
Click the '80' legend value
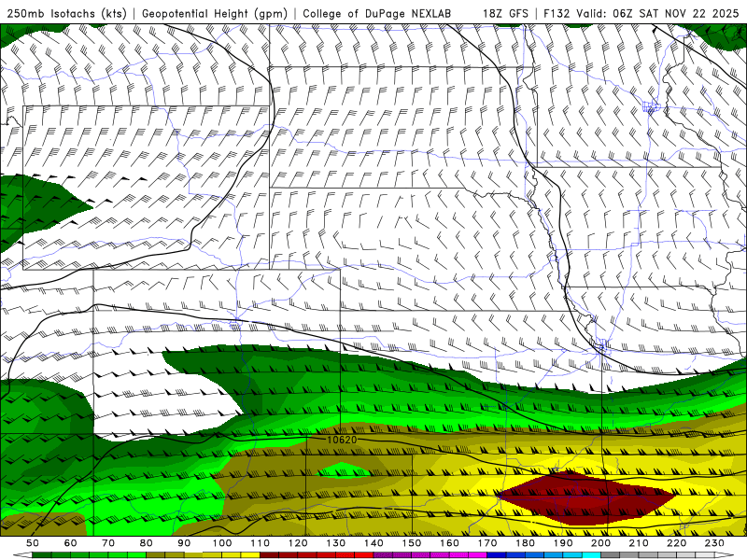click(x=147, y=543)
